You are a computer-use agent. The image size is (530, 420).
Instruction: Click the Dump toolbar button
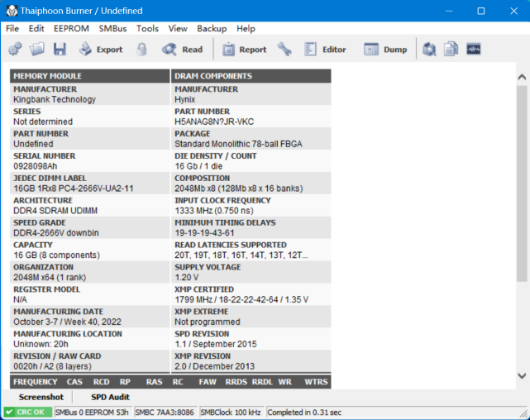(x=385, y=50)
